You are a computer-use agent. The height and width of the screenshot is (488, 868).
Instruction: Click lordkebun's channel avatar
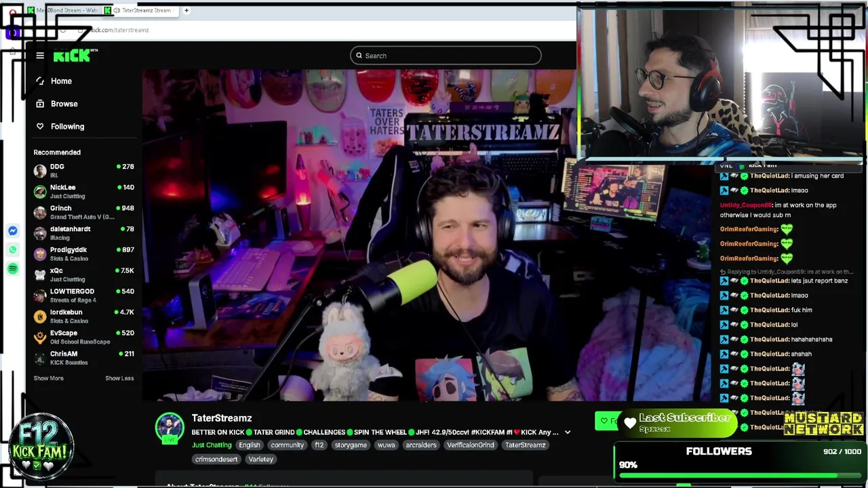click(x=40, y=317)
